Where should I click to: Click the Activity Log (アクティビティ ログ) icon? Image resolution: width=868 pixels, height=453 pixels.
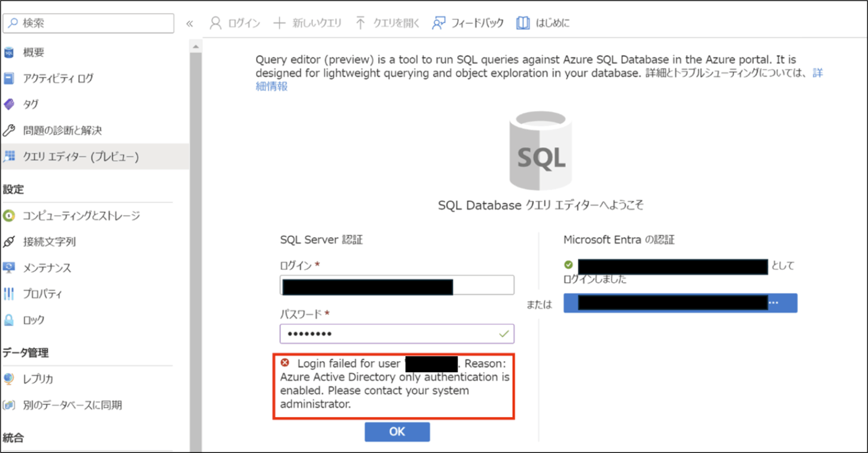[x=9, y=79]
